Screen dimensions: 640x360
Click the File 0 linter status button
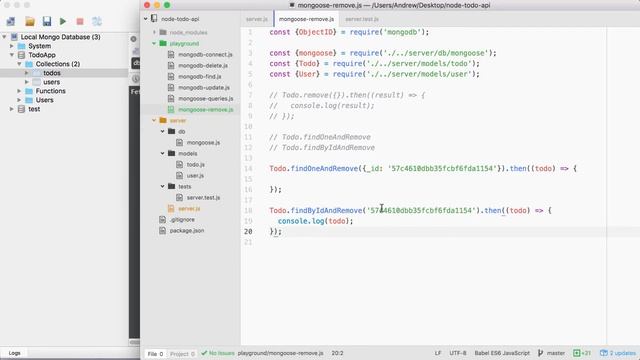[155, 353]
